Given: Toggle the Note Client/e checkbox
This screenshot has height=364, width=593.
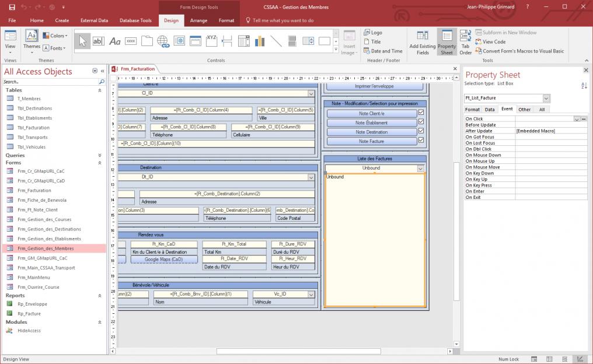Looking at the screenshot, I should click(x=421, y=113).
